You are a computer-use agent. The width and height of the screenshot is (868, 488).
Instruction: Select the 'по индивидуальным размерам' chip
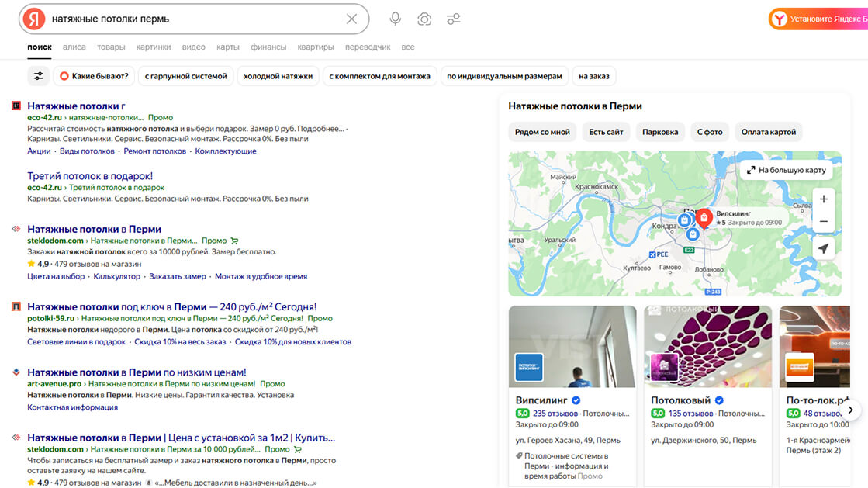pyautogui.click(x=504, y=76)
